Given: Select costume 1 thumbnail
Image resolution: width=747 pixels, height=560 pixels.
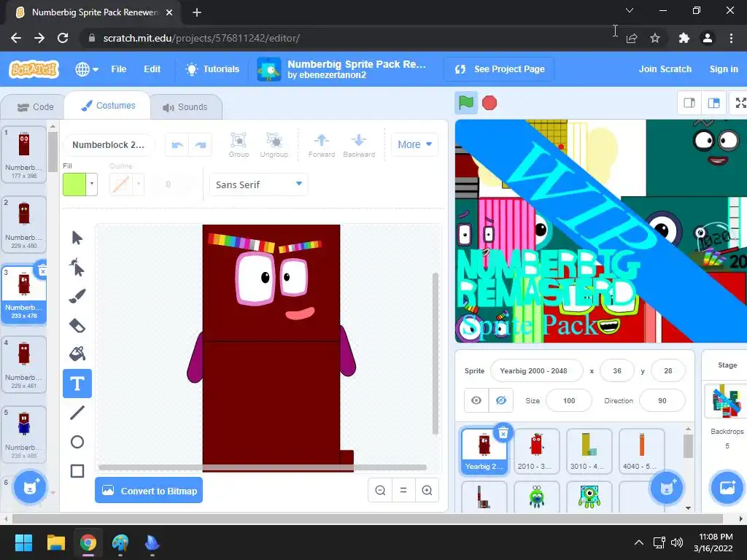Looking at the screenshot, I should pos(24,155).
